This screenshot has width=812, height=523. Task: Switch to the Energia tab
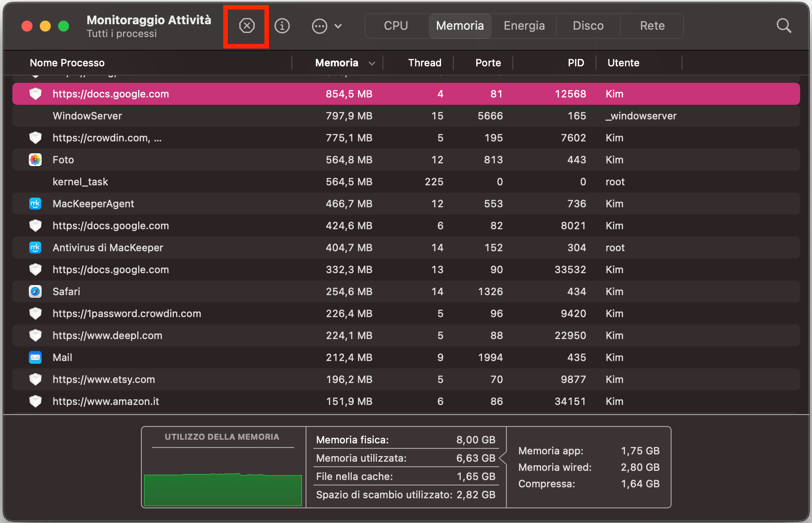(524, 26)
